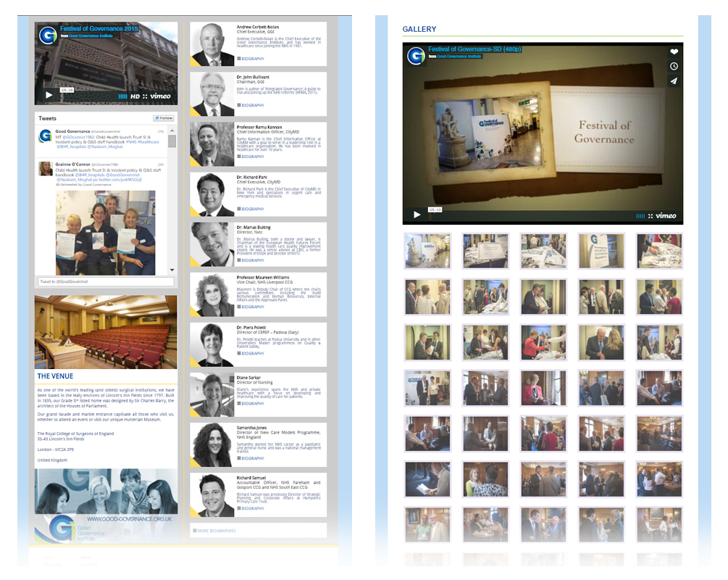Adjust volume bars on the gallery video
The width and height of the screenshot is (728, 580).
coord(640,216)
